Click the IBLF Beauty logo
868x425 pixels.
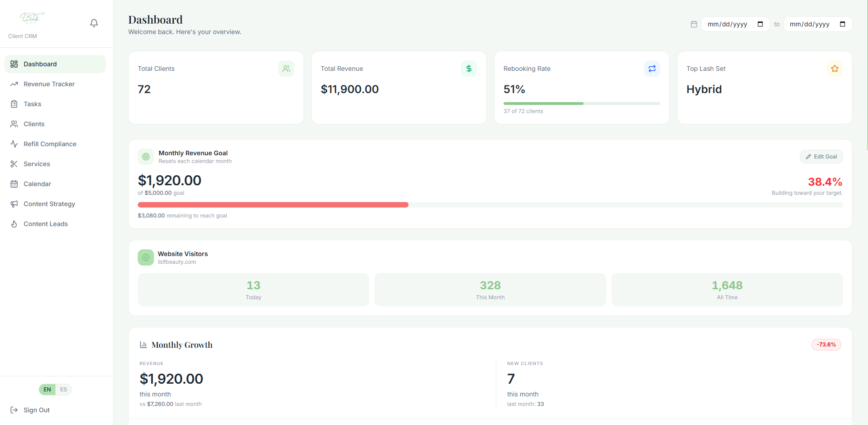click(32, 18)
